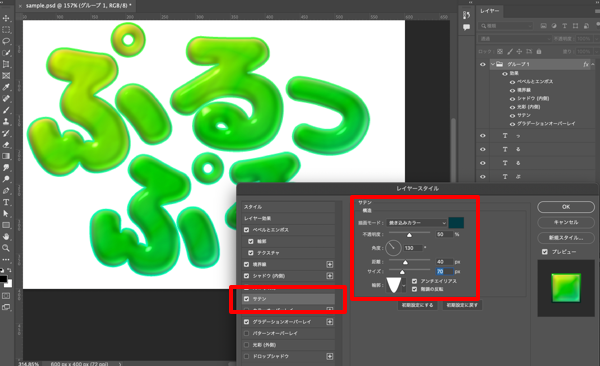
Task: Open the contour picker dropdown arrow
Action: tap(403, 286)
